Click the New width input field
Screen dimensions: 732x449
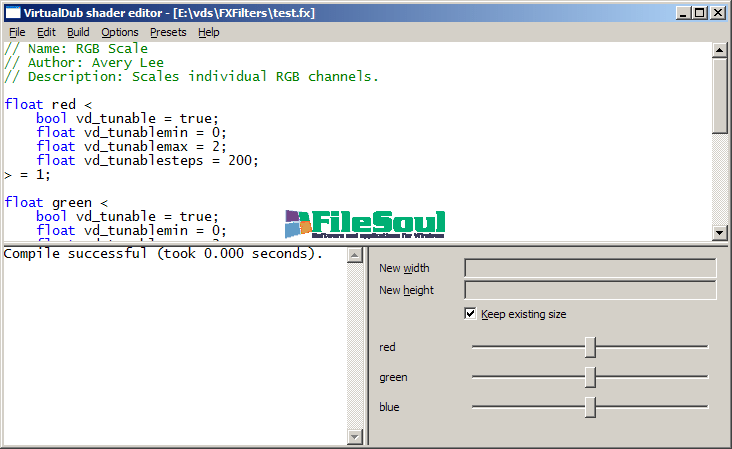pyautogui.click(x=590, y=268)
